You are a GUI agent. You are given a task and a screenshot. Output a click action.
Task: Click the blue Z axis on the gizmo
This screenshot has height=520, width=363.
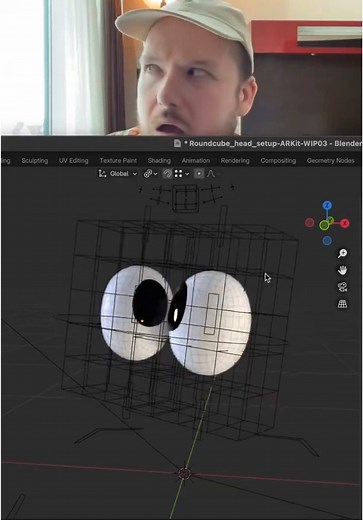tap(327, 205)
